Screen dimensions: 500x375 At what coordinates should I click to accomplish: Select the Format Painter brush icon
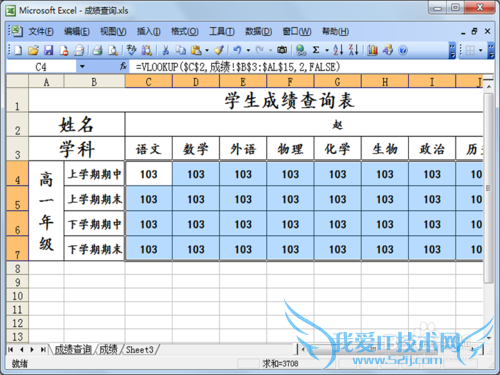coord(219,50)
